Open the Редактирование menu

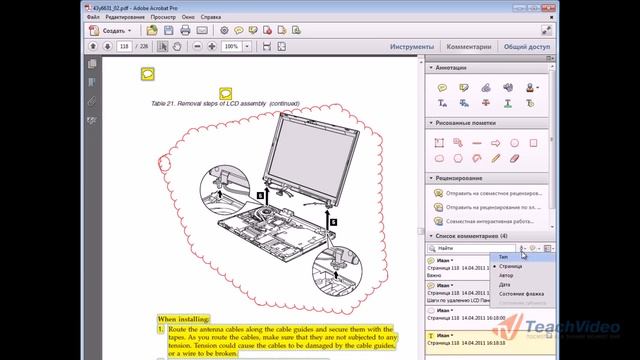tap(125, 17)
